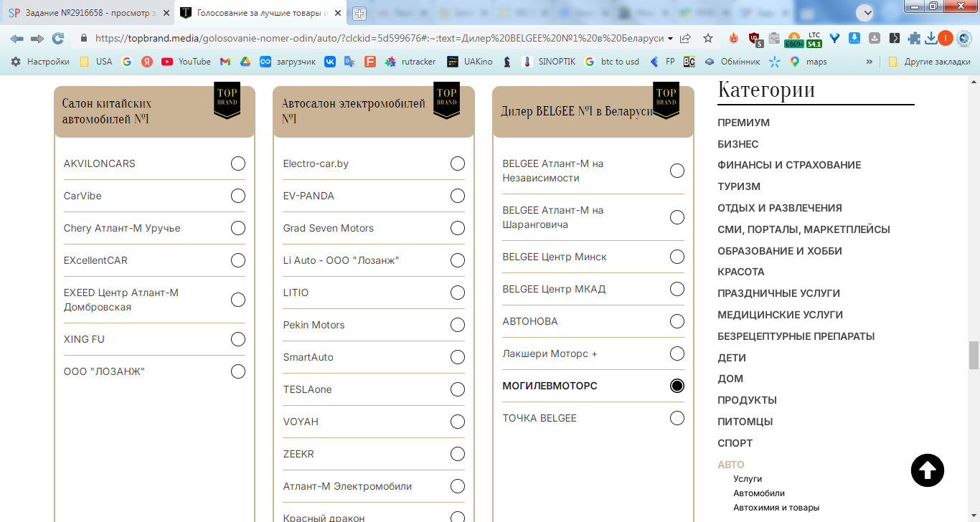Choose the ZEEKR radio option
The image size is (980, 522).
click(458, 454)
